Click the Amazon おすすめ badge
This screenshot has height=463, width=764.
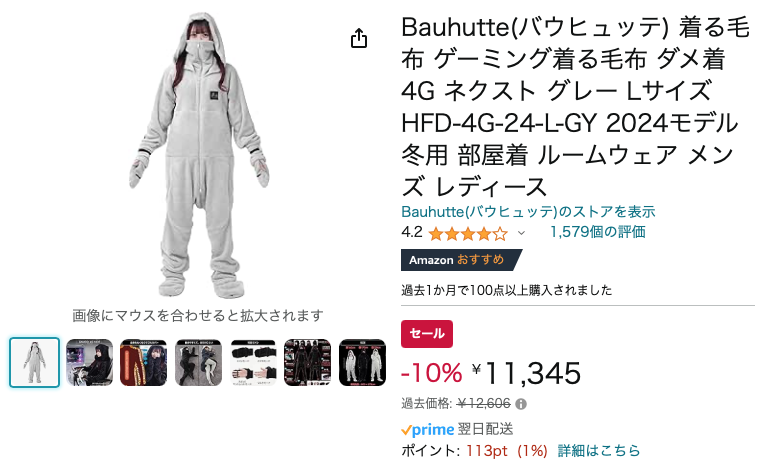(460, 260)
